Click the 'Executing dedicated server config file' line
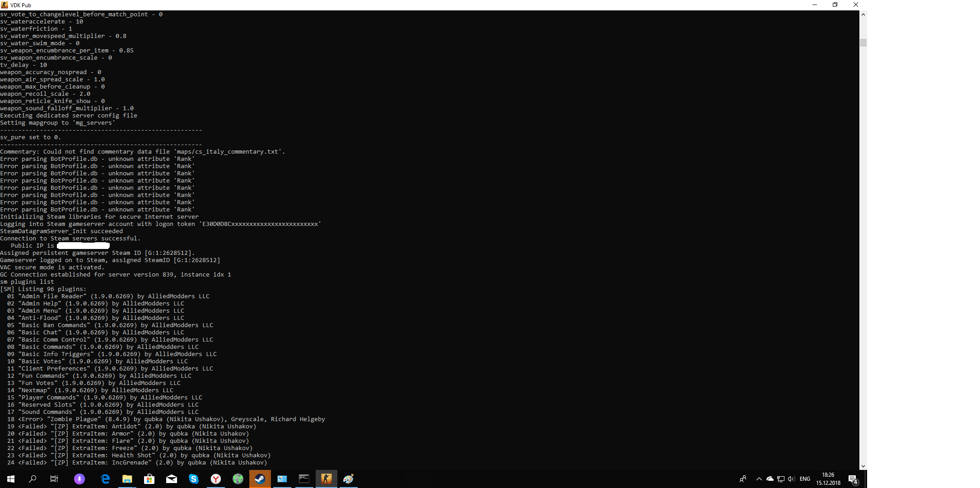 [69, 116]
